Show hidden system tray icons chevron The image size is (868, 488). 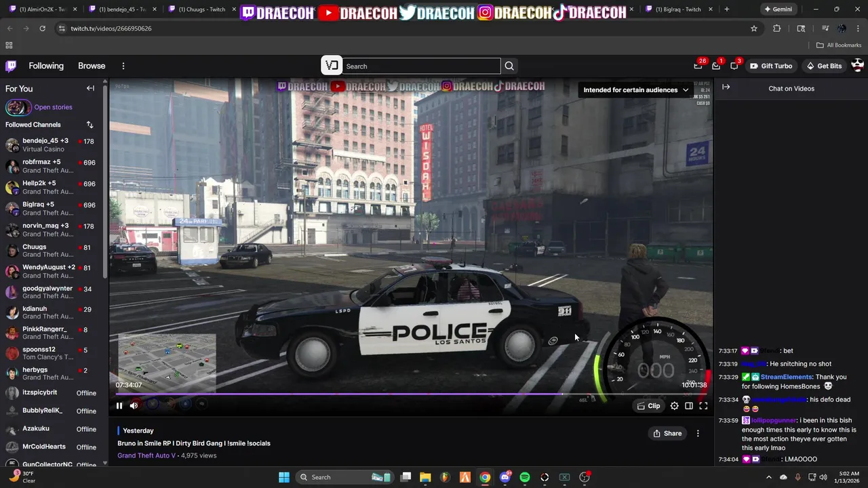768,477
